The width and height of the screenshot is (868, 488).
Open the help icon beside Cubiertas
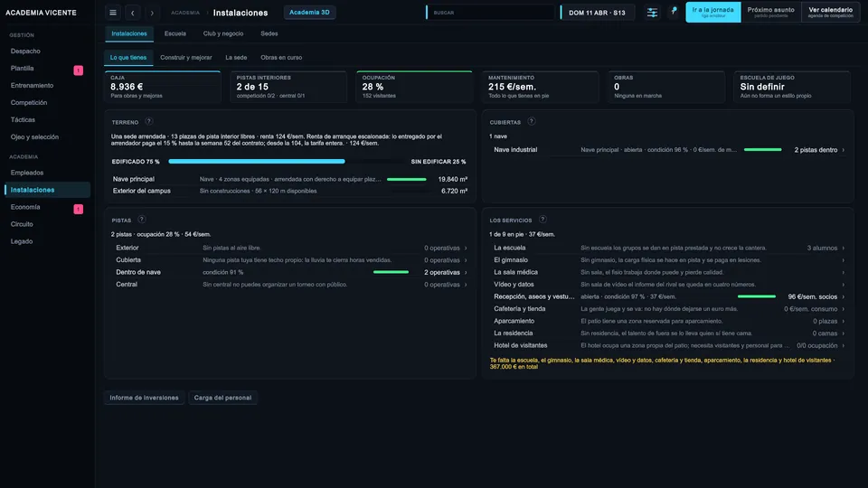point(532,122)
